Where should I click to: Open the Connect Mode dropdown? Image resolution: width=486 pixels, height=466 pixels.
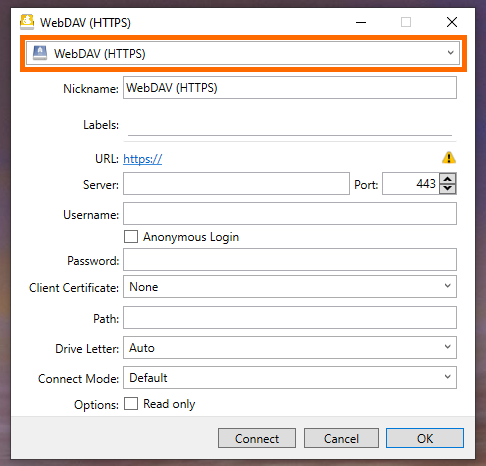tap(290, 377)
